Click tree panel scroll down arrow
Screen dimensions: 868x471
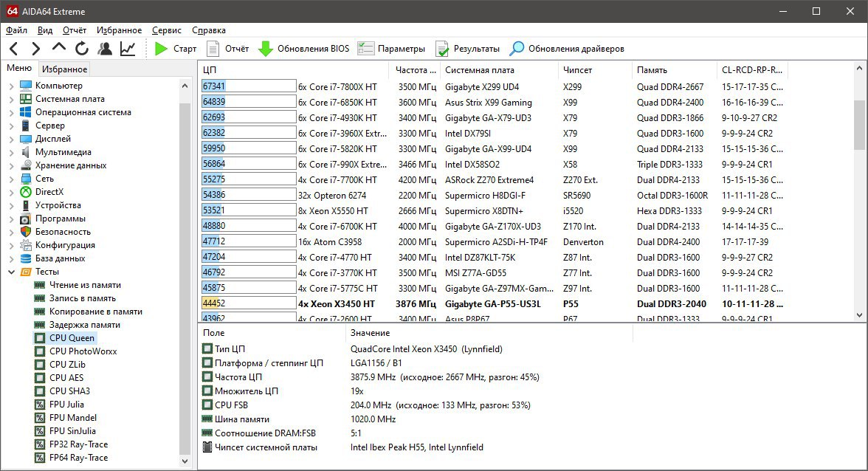(185, 461)
